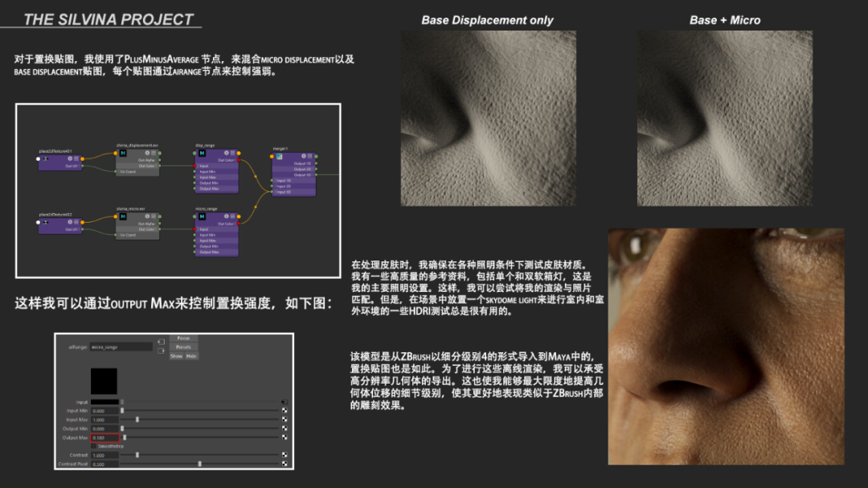The height and width of the screenshot is (488, 868).
Task: Click the Show button
Action: click(177, 356)
